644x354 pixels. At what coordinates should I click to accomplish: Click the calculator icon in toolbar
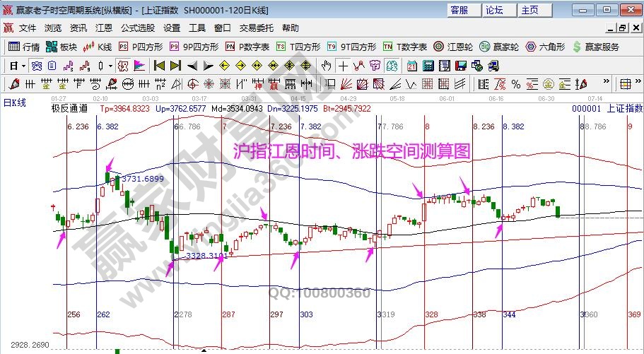click(x=428, y=66)
